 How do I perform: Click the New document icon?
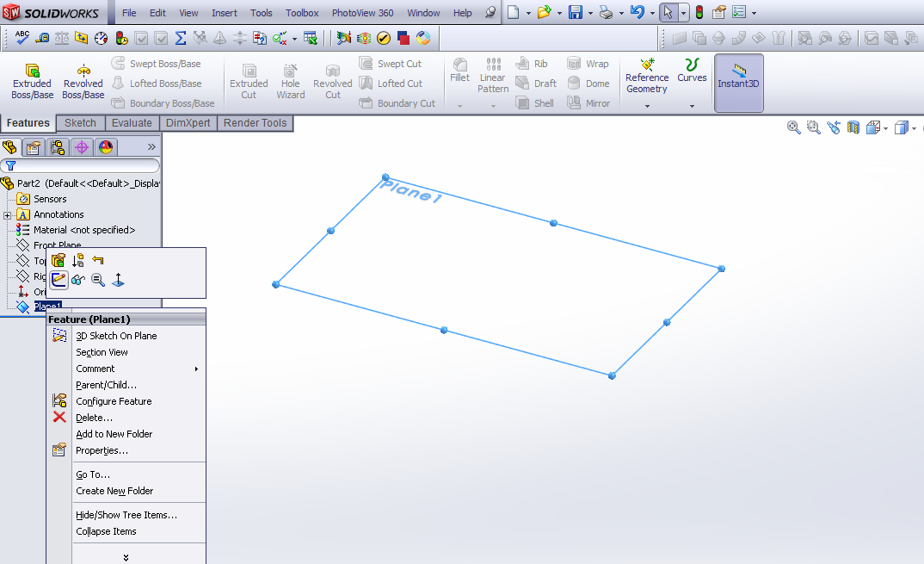pyautogui.click(x=514, y=12)
